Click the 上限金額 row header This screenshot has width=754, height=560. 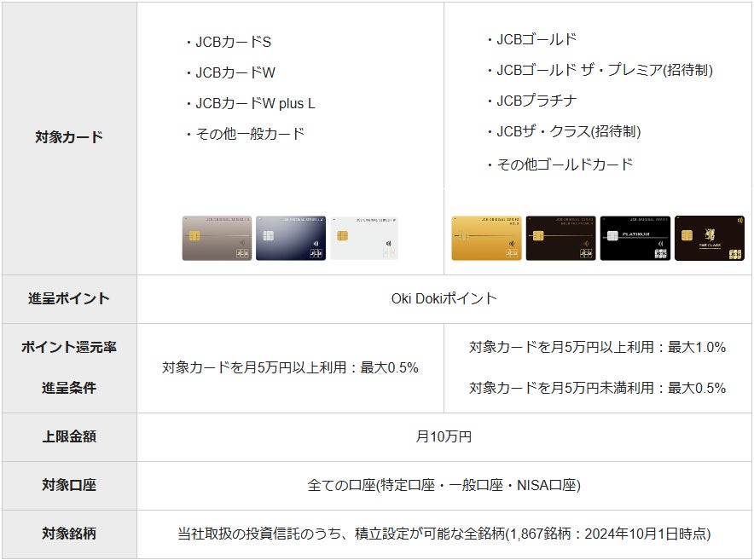(x=69, y=436)
